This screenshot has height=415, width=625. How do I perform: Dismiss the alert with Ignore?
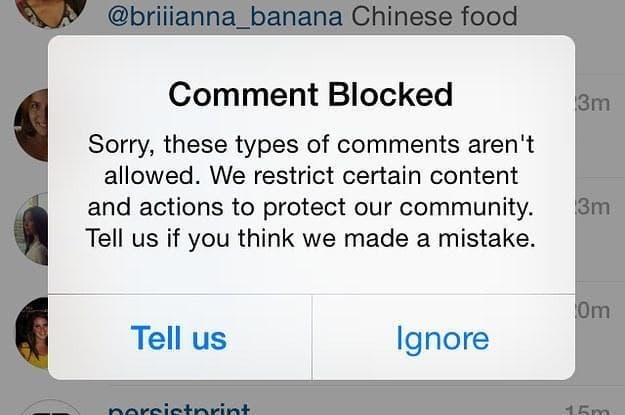(443, 338)
